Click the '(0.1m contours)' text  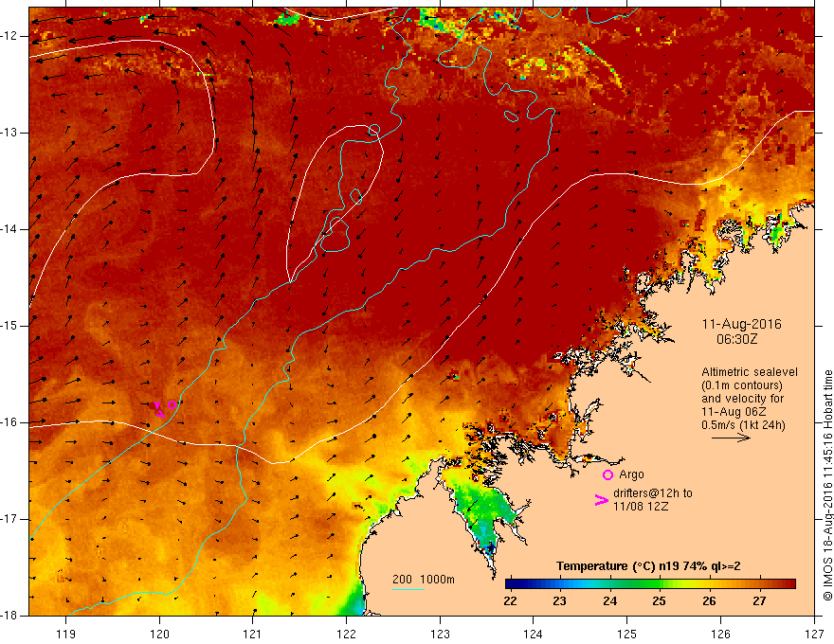coord(742,385)
